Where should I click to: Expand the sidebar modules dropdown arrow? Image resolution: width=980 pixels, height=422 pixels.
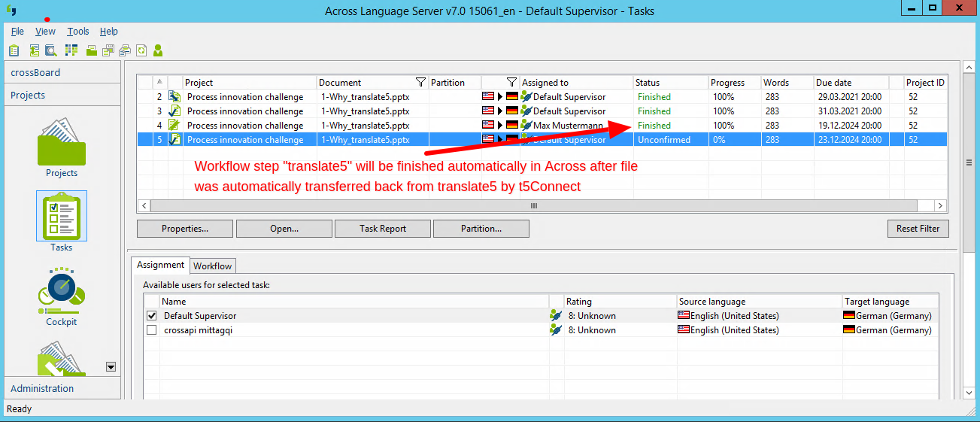111,366
